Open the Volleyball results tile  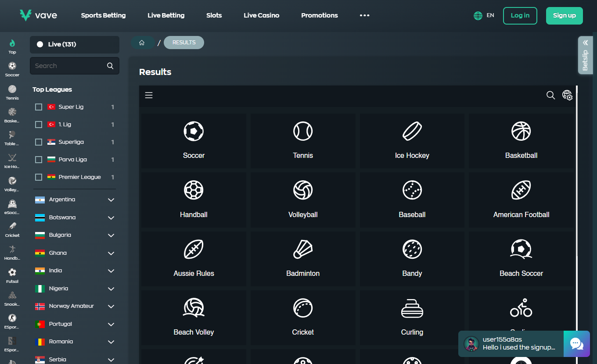pyautogui.click(x=303, y=200)
